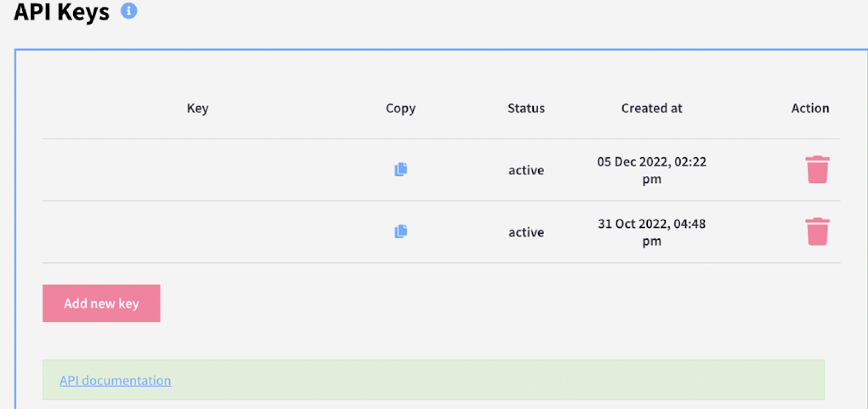Select the Status column header
Screen dimensions: 868x409
tap(526, 108)
